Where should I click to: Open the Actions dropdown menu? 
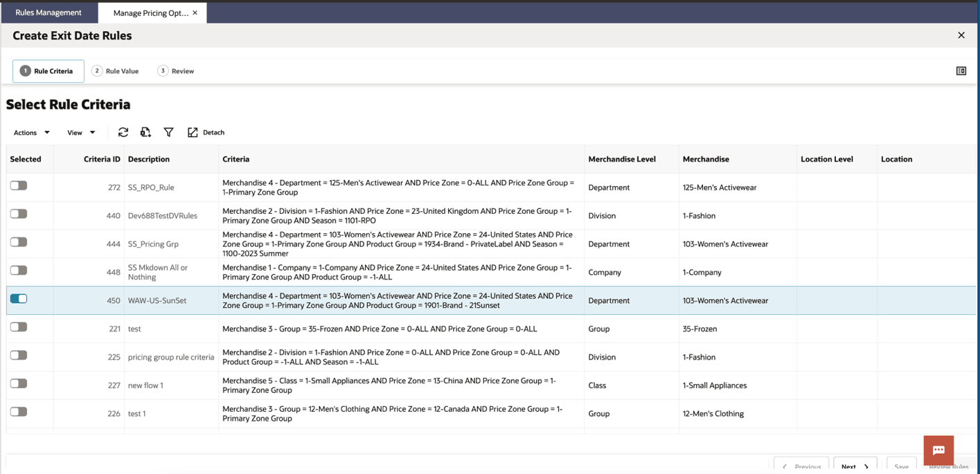(32, 132)
